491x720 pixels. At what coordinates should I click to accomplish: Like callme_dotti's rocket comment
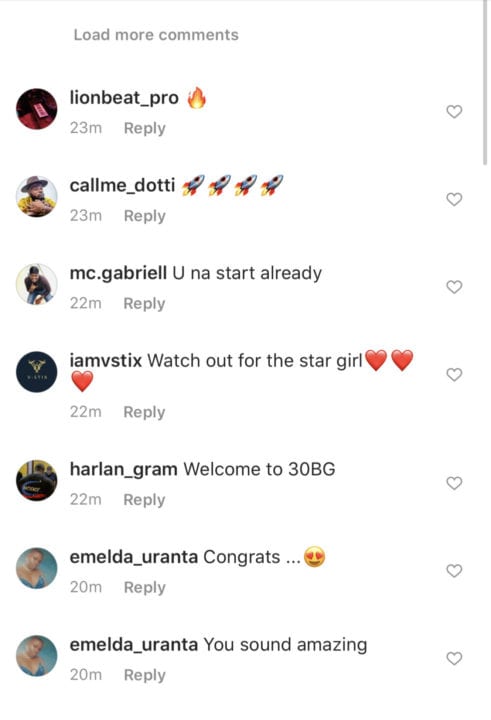454,199
